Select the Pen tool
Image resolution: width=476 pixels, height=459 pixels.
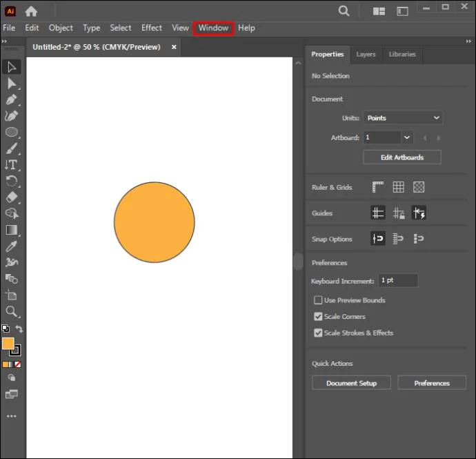click(x=11, y=100)
